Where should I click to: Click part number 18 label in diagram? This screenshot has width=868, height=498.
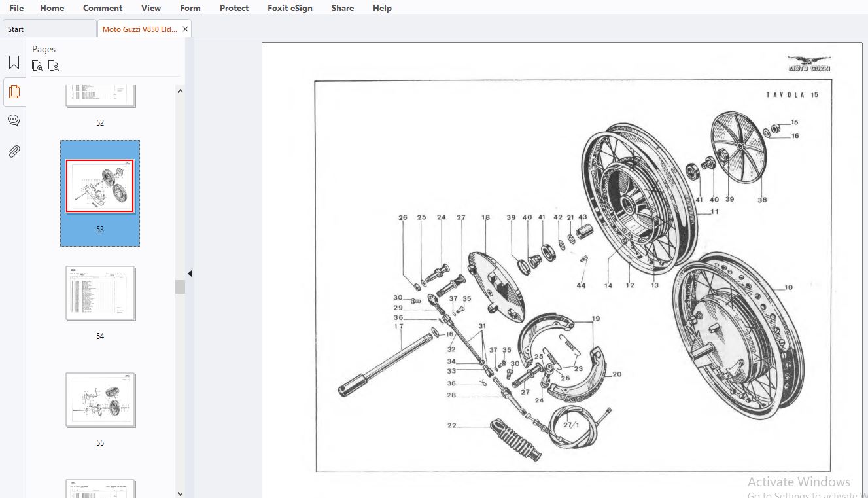pos(485,218)
